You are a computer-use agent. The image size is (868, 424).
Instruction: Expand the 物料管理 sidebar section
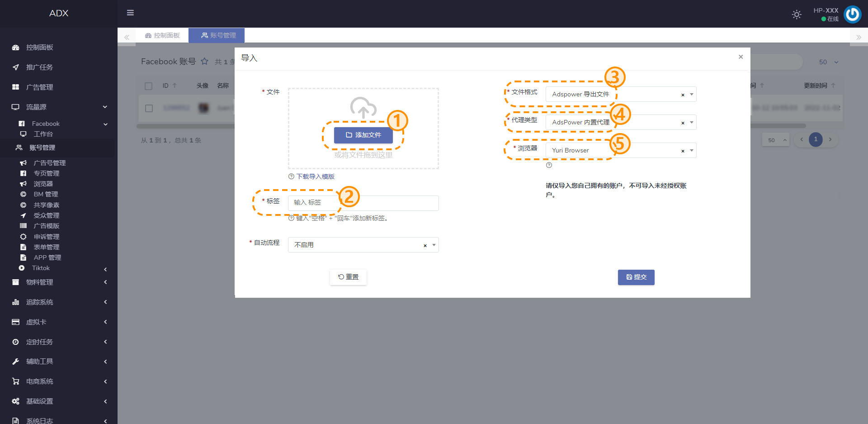pos(39,282)
